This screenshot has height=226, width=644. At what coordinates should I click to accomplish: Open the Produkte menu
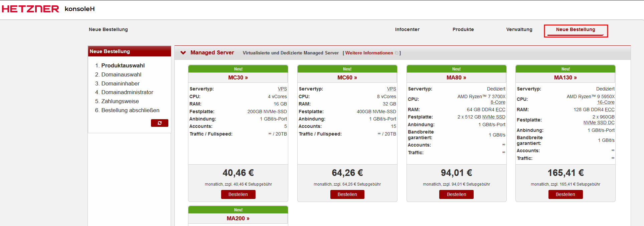click(463, 29)
